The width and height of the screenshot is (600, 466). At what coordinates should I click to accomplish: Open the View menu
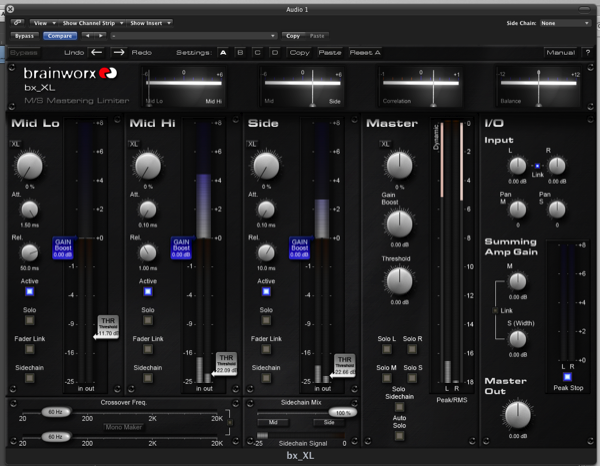coord(43,21)
